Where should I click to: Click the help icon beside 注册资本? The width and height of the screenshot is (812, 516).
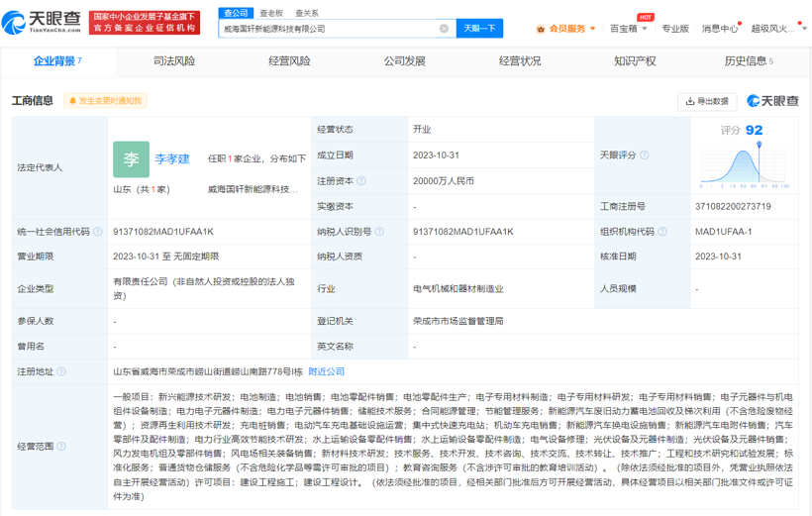[361, 181]
